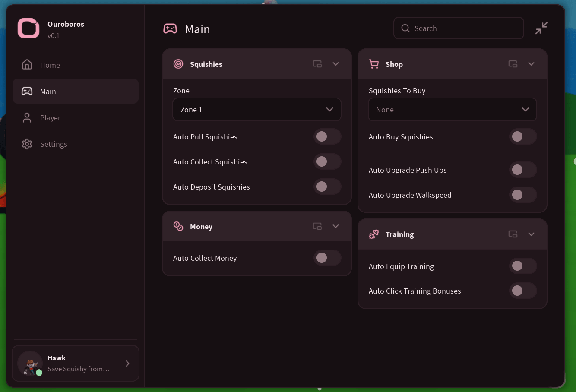Collapse the Training section chevron
Screen dimensions: 576x392
(532, 234)
